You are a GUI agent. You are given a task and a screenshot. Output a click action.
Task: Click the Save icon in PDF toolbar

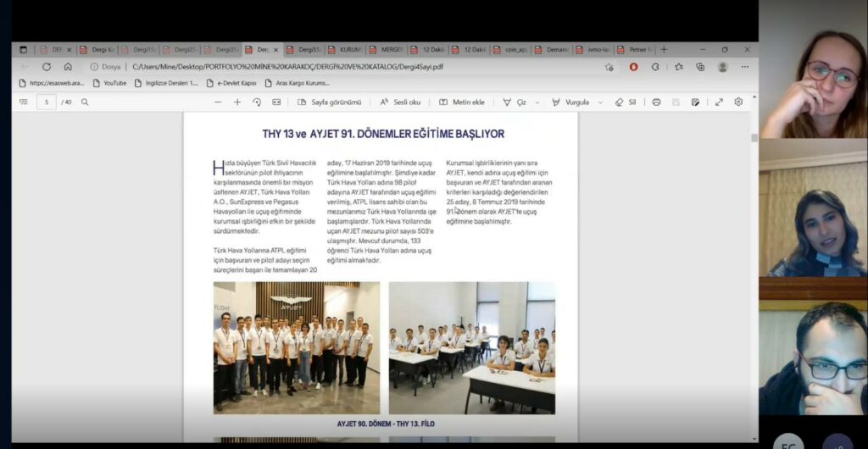tap(676, 103)
